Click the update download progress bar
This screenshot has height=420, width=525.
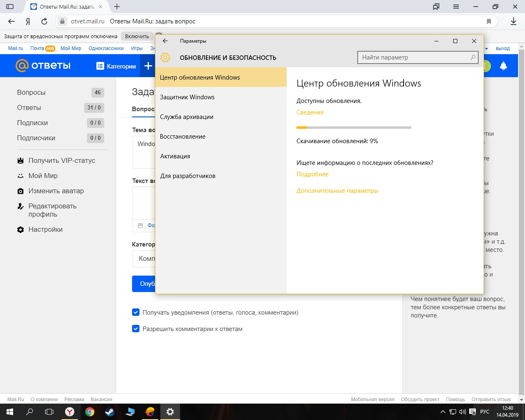click(354, 128)
